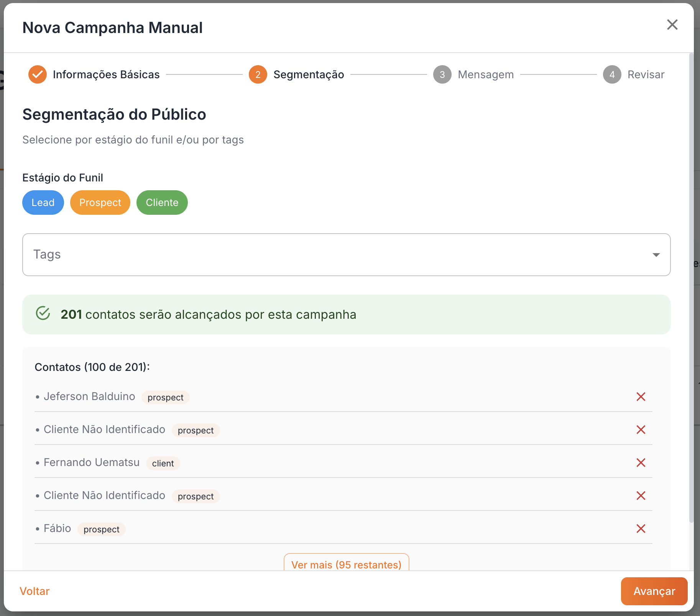Click Avançar to continue
The image size is (700, 616).
pyautogui.click(x=654, y=591)
